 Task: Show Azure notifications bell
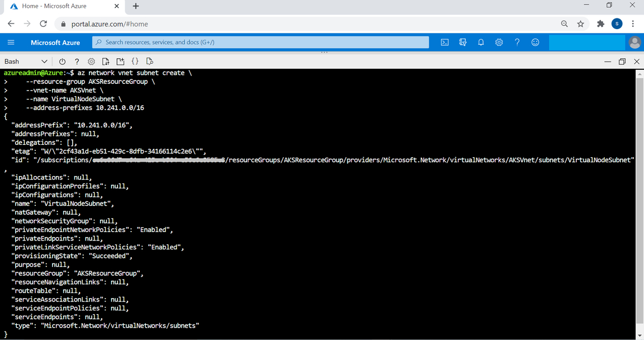click(481, 42)
